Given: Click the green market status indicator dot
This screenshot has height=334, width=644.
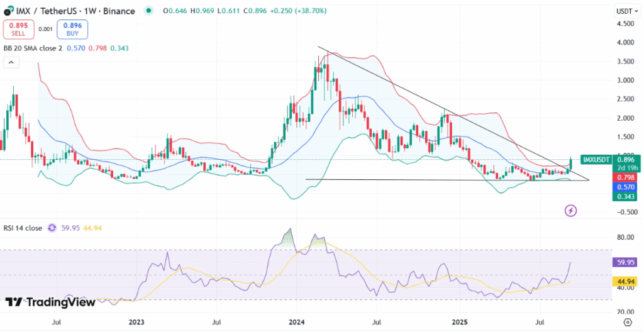Looking at the screenshot, I should pyautogui.click(x=149, y=11).
